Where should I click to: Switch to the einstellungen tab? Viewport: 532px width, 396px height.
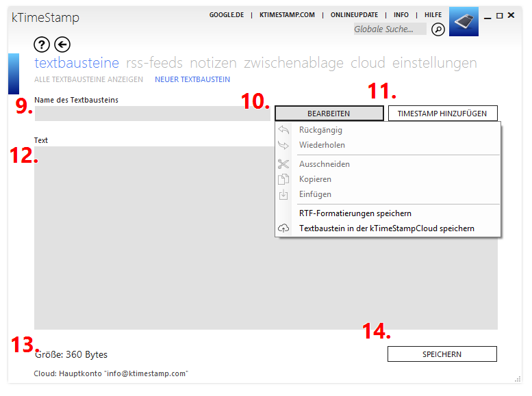[x=435, y=63]
